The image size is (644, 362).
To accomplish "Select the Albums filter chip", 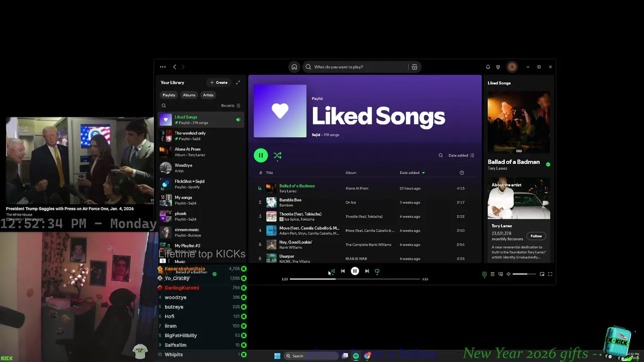I will pos(189,95).
